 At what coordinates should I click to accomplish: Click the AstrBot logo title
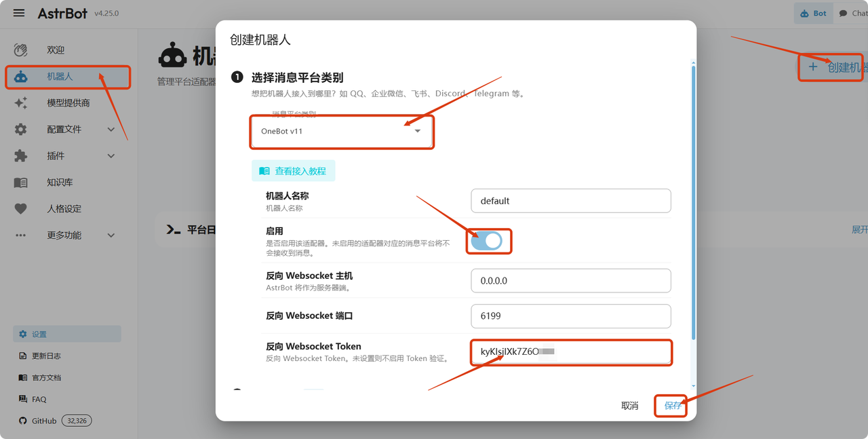pos(62,13)
